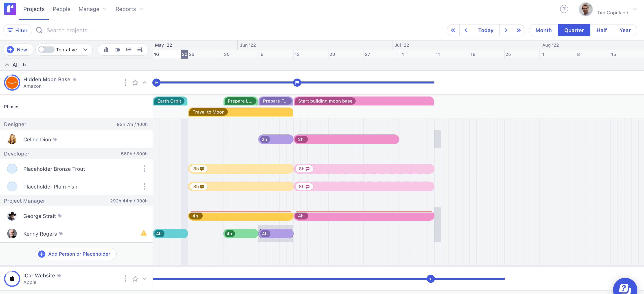Switch timeline view to Month

[543, 30]
